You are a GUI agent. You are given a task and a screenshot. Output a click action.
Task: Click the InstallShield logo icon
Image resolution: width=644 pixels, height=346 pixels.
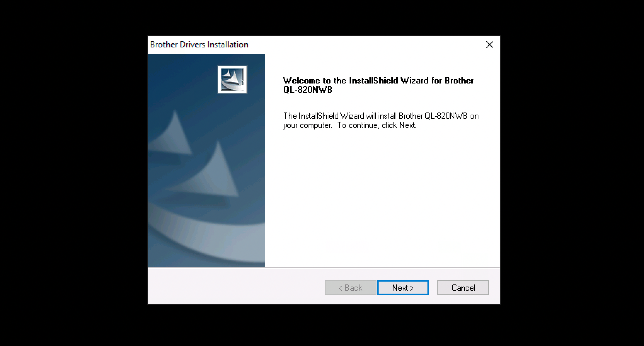pos(232,80)
